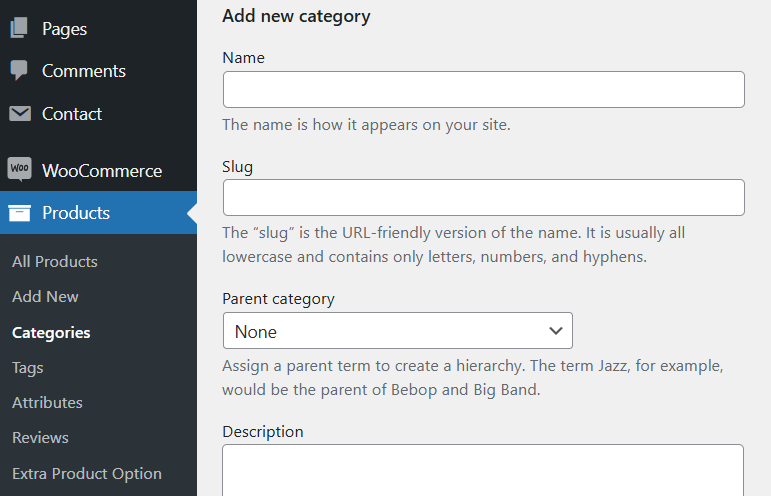
Task: Click the Pages icon in sidebar
Action: [20, 29]
